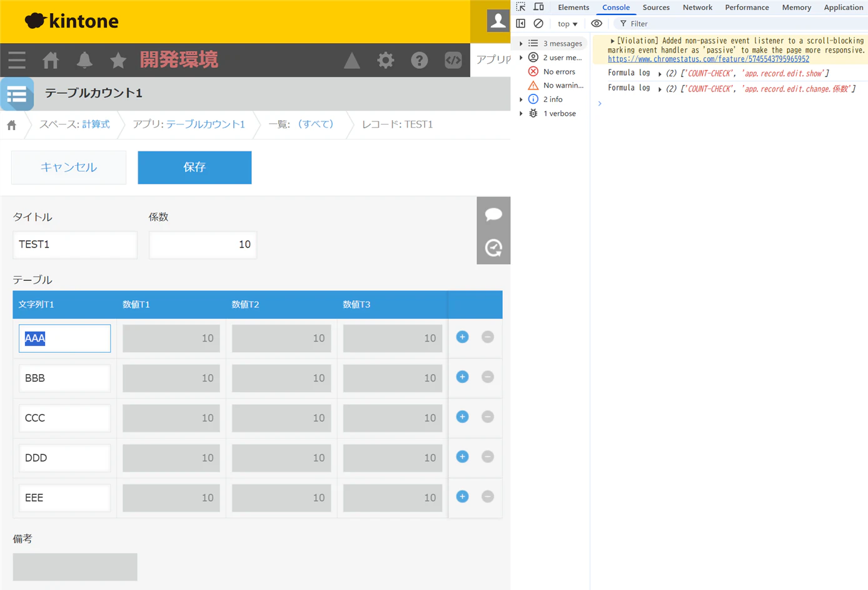
Task: Remove the AAA row
Action: [x=488, y=337]
